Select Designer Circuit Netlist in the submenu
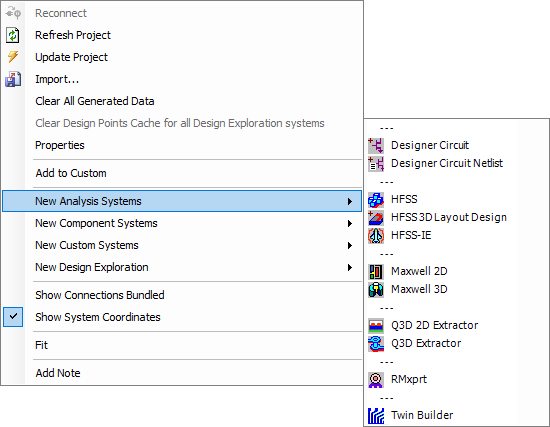 (447, 163)
